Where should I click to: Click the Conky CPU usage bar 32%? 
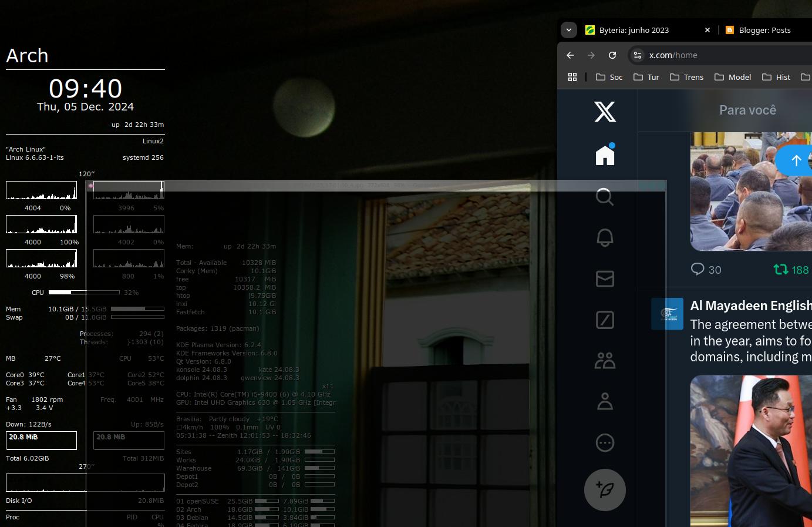[84, 292]
